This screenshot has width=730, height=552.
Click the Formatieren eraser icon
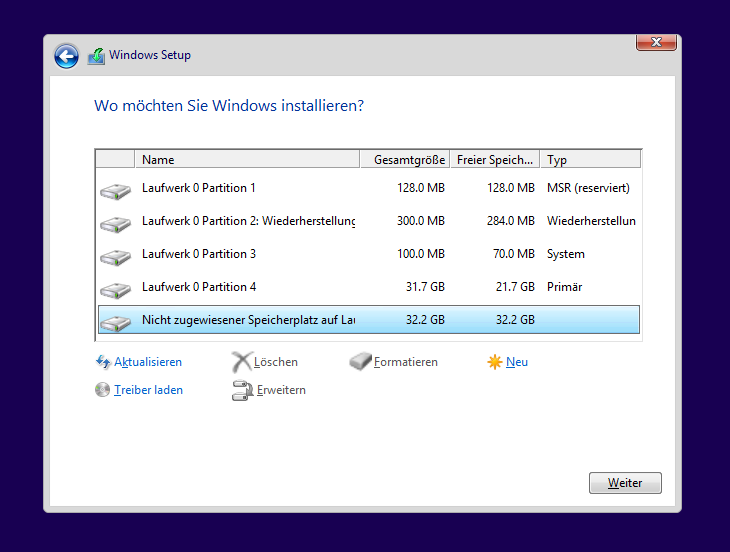click(360, 361)
